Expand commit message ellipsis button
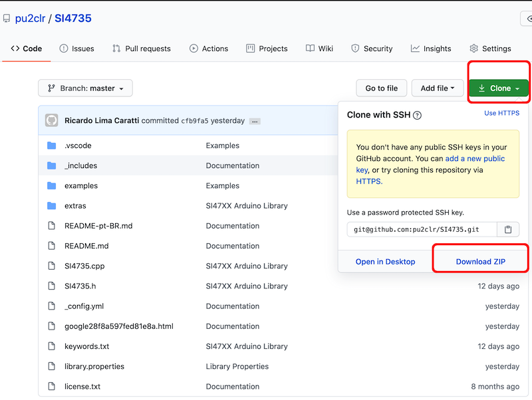 click(255, 122)
